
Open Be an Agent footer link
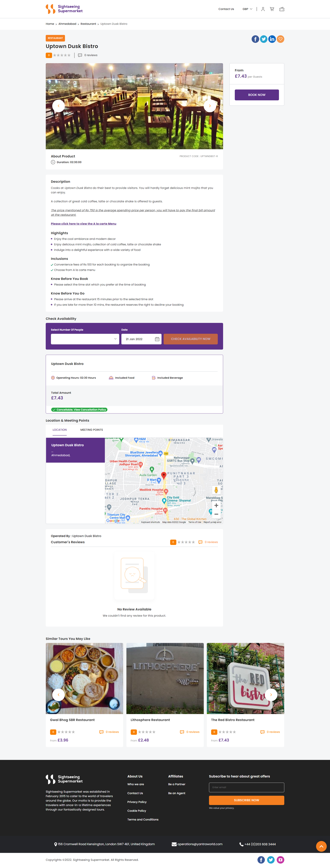point(177,793)
